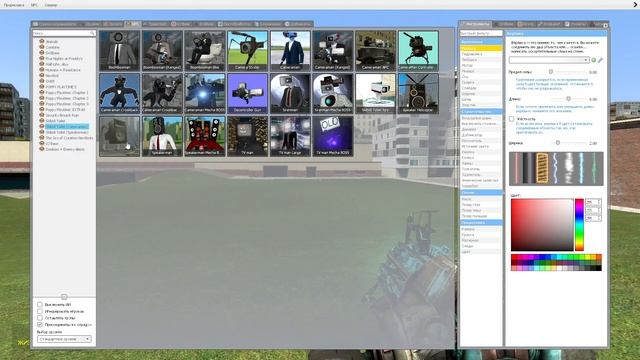Screen dimensions: 640x360
Task: Select Cameraman (Ranged) NPC icon
Action: (x=333, y=51)
